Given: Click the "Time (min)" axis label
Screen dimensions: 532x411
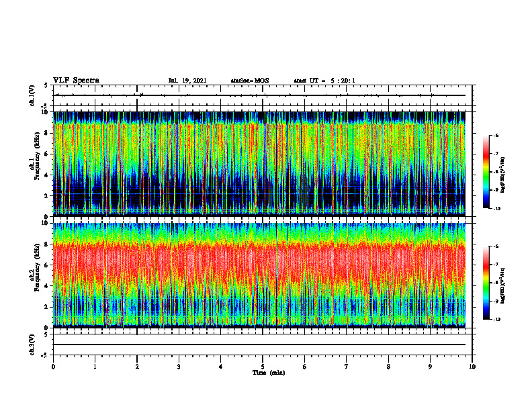Looking at the screenshot, I should point(269,373).
